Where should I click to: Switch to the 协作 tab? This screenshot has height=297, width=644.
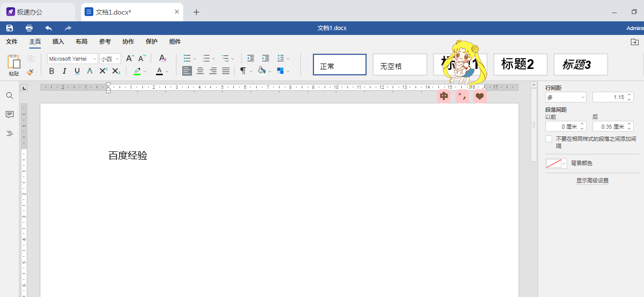tap(128, 42)
